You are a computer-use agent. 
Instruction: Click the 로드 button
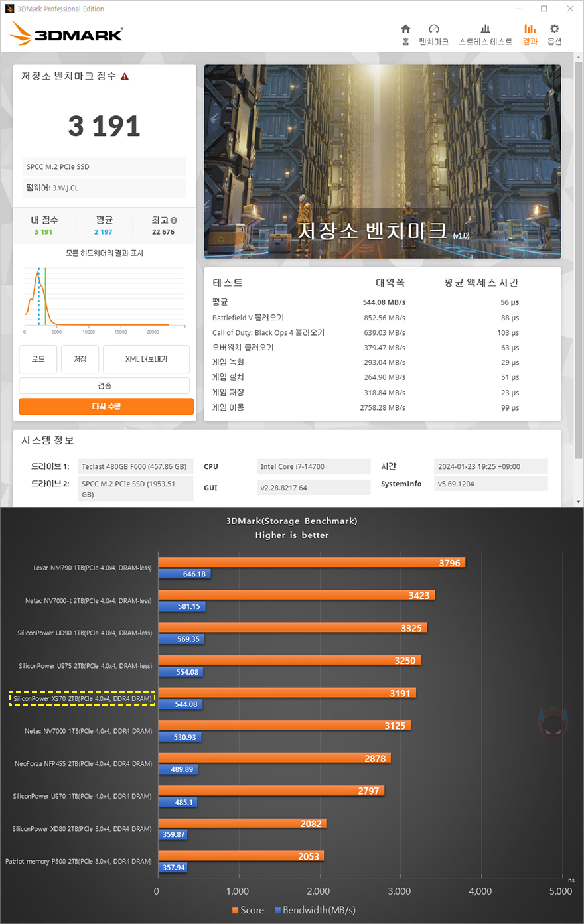pos(38,359)
